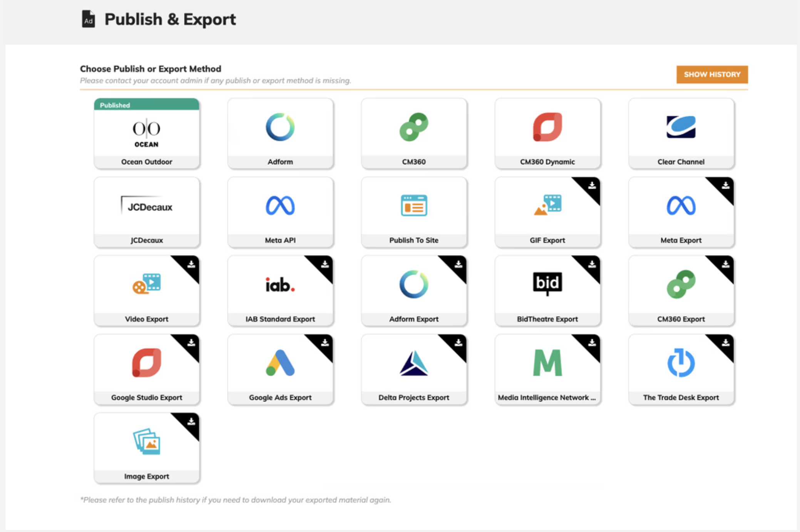
Task: Select Media Intelligence Network export tile
Action: pos(547,369)
